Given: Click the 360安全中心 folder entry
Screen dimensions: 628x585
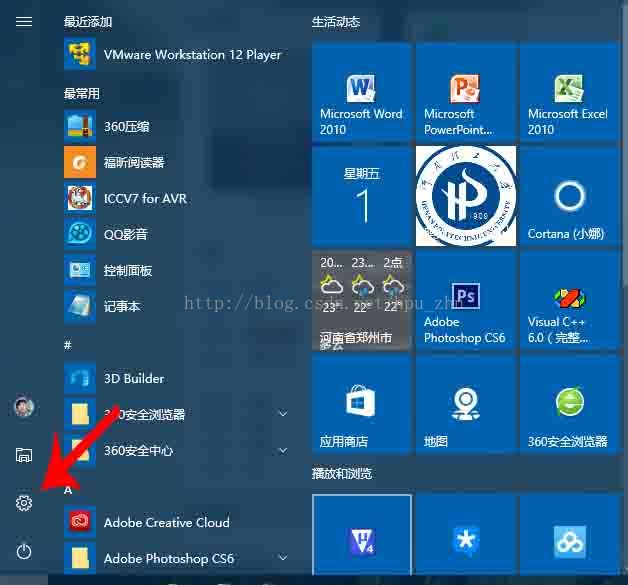Looking at the screenshot, I should click(x=176, y=450).
